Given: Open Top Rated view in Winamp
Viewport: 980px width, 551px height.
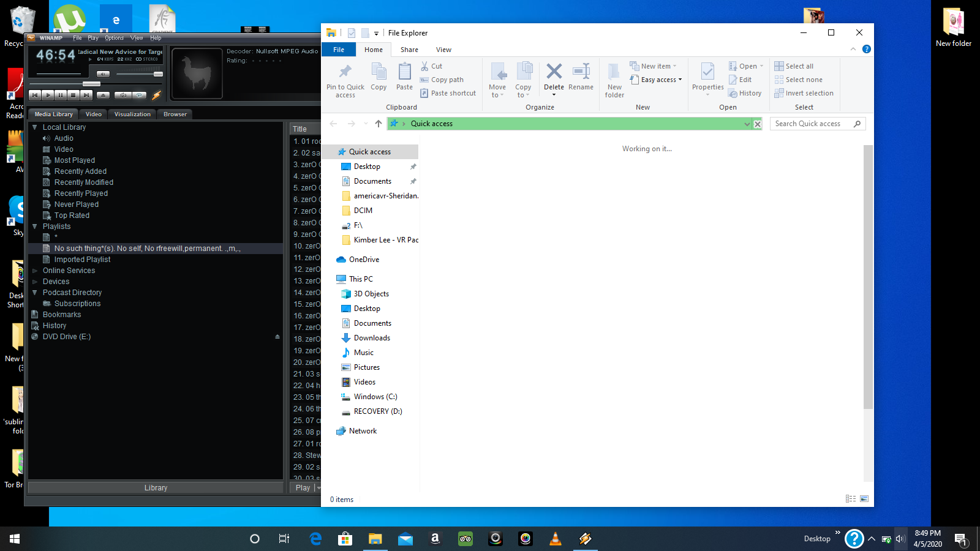Looking at the screenshot, I should click(x=72, y=216).
